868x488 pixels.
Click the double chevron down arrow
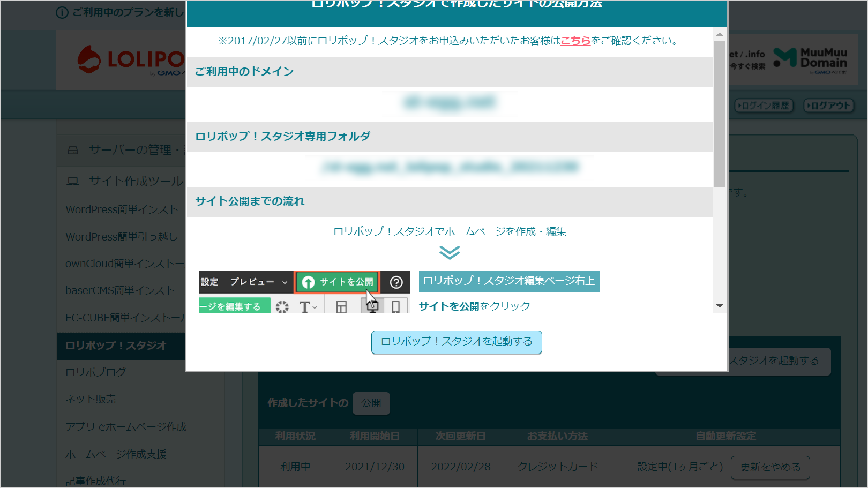(x=450, y=252)
